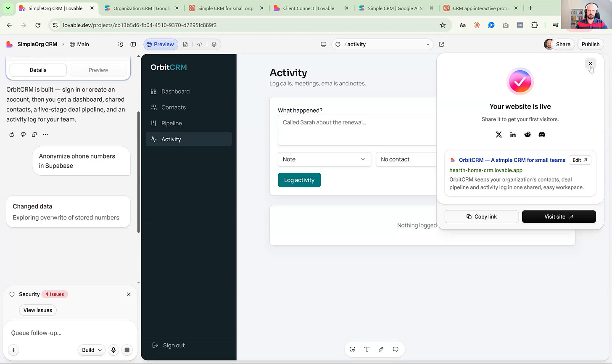
Task: Click the 4 Issues badge
Action: coord(55,294)
